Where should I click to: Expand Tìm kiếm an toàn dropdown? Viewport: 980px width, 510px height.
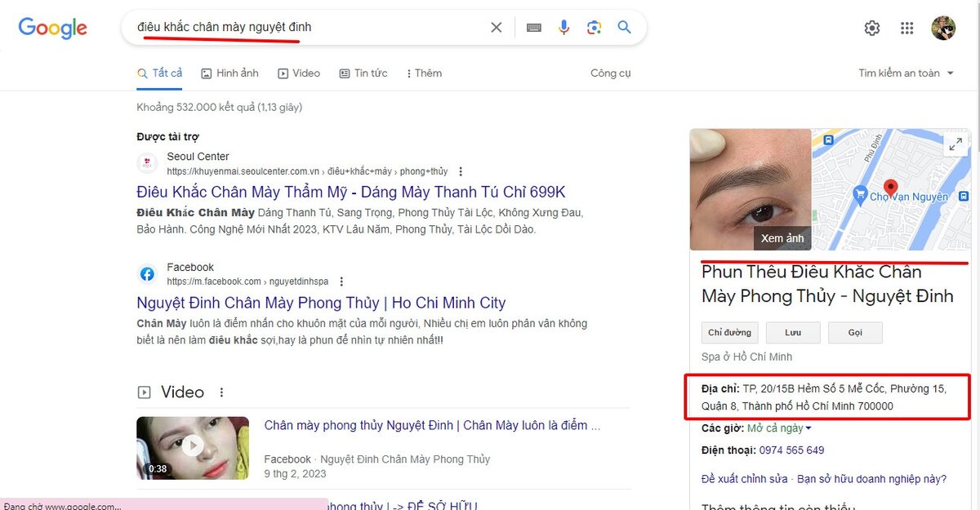(x=906, y=73)
